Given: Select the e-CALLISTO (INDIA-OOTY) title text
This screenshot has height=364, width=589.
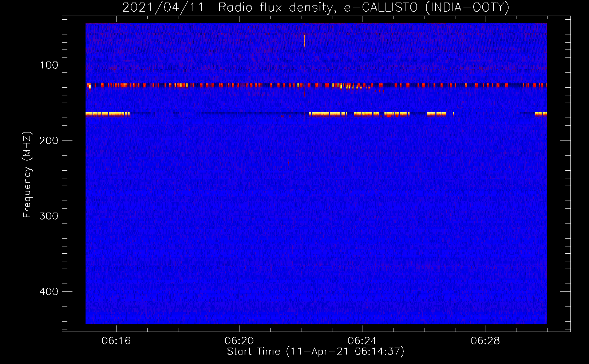Looking at the screenshot, I should (x=427, y=7).
